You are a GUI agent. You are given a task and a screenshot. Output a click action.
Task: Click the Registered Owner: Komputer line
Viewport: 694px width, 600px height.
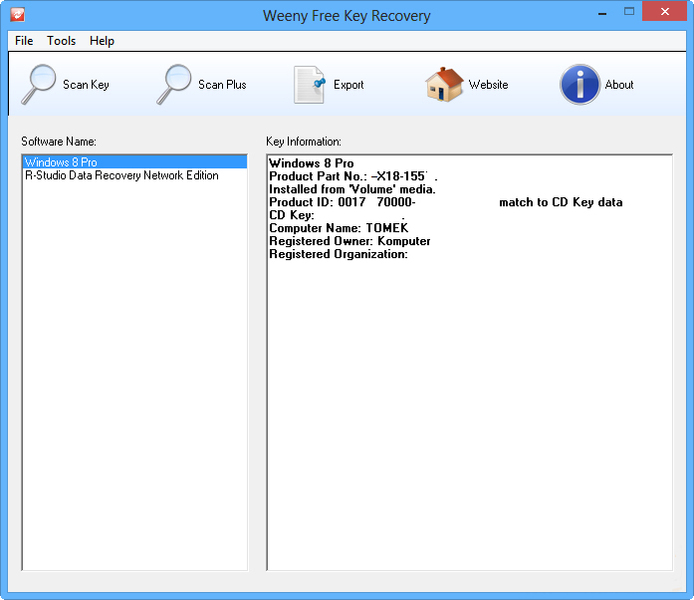pos(350,241)
